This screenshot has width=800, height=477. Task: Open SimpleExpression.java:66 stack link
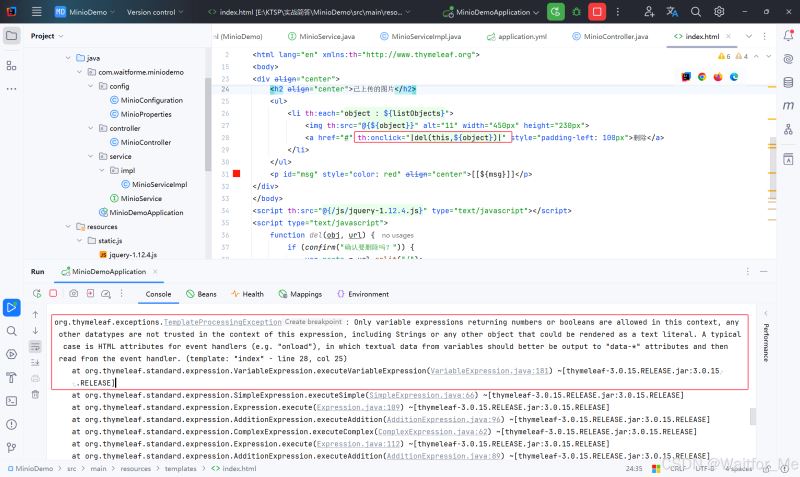click(x=421, y=395)
